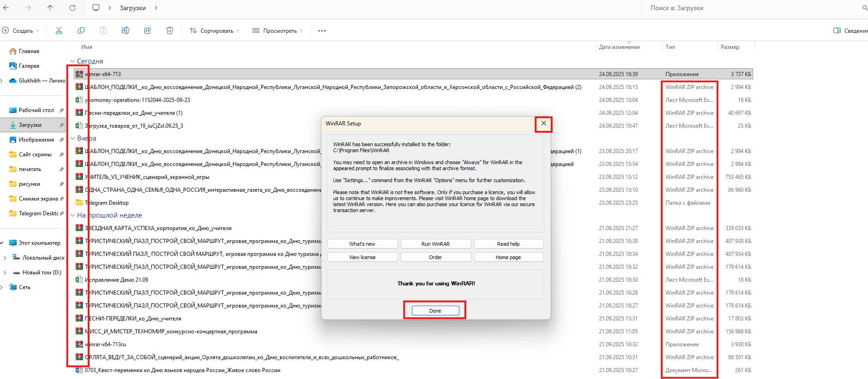
Task: Open the three-dots More options menu
Action: click(322, 31)
